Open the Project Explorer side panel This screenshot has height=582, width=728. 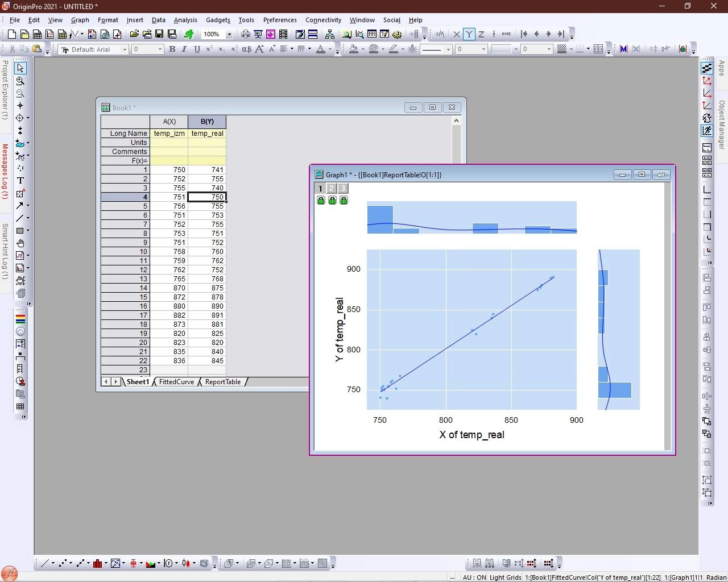pos(5,89)
